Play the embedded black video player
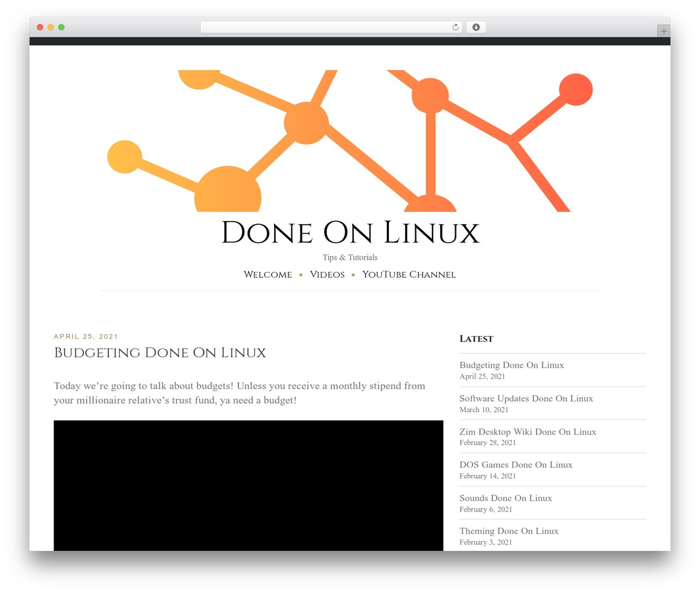The height and width of the screenshot is (593, 700). tap(248, 486)
